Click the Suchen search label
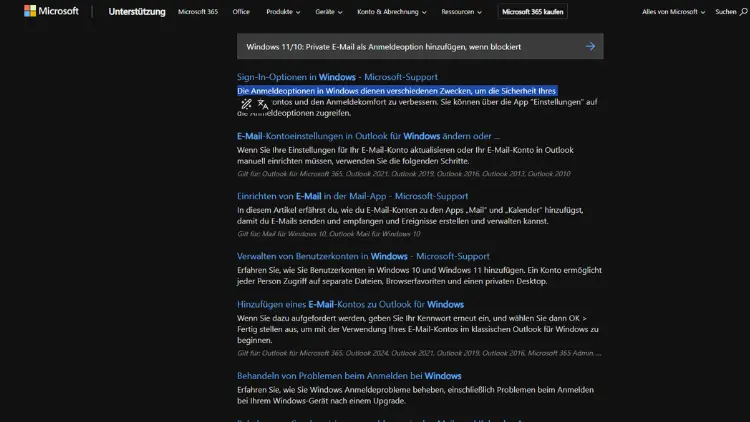This screenshot has height=422, width=750. click(726, 11)
